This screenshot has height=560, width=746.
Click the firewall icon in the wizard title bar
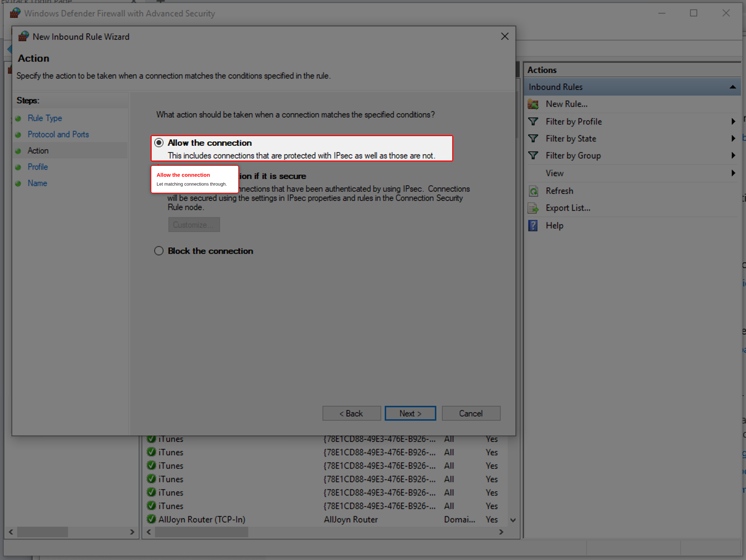[24, 36]
